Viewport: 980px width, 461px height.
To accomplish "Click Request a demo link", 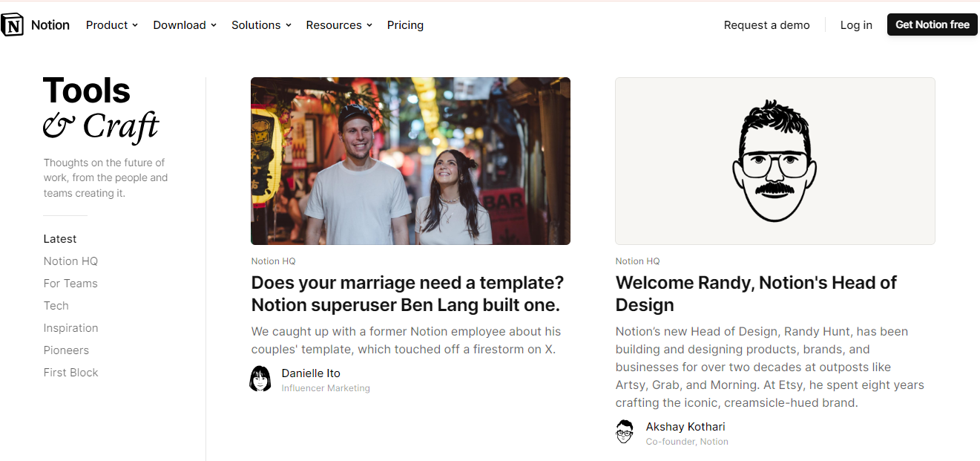I will point(767,25).
